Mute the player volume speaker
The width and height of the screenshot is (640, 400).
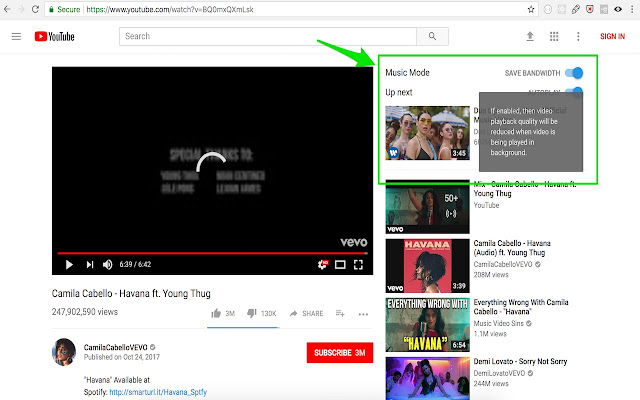click(x=108, y=264)
